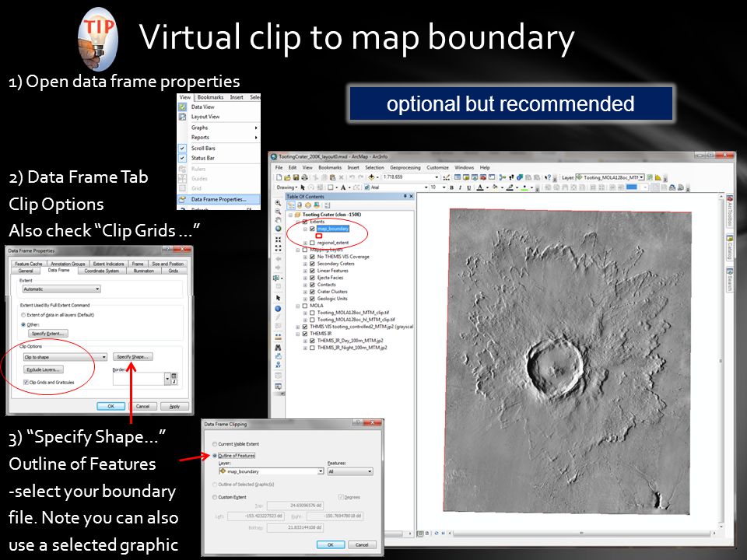Open the Bookmarks menu in ArcMap window
This screenshot has height=560, width=747.
[330, 168]
